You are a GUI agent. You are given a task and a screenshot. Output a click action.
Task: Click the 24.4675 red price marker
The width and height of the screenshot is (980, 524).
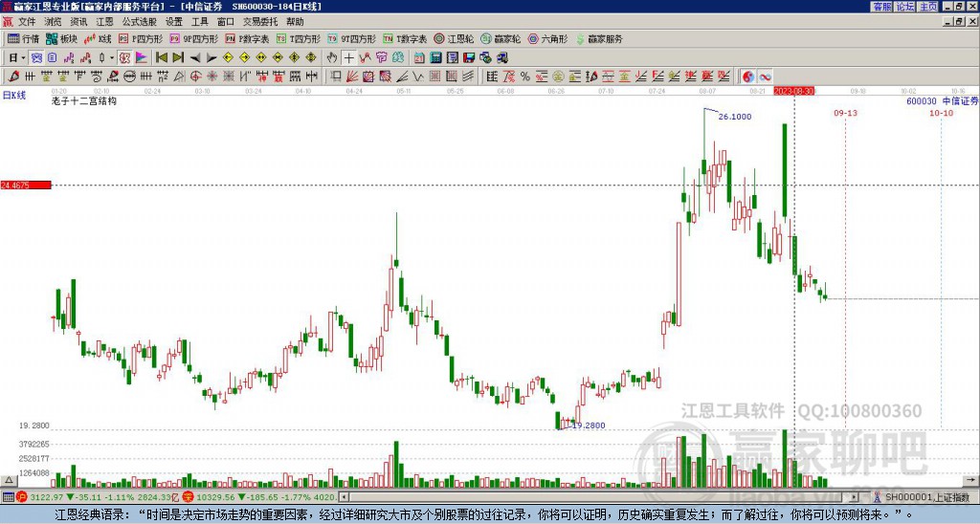click(25, 186)
